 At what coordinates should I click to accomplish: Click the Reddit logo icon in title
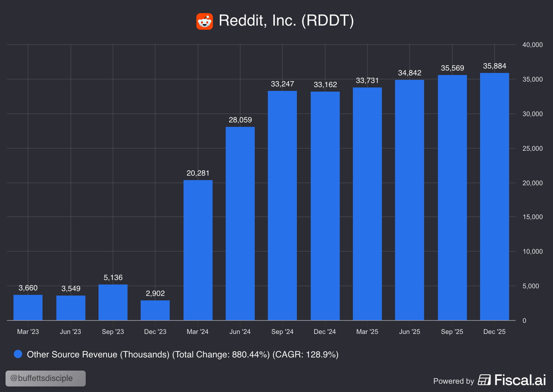pos(205,21)
